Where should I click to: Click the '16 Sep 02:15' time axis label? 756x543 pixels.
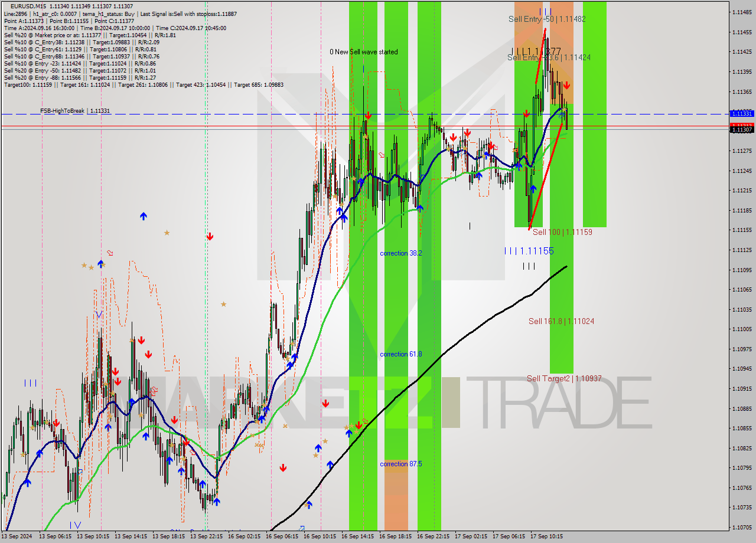click(244, 537)
